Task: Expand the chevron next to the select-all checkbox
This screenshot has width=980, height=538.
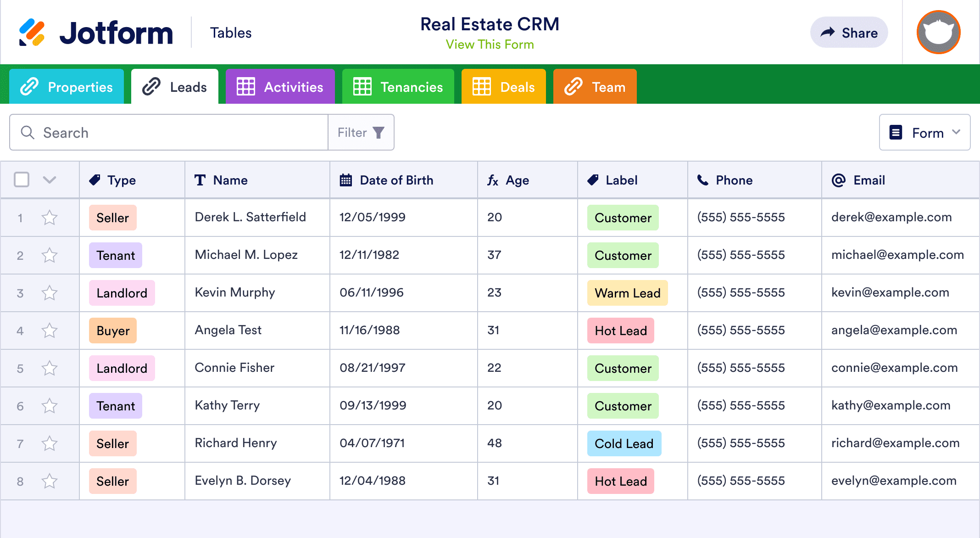Action: pos(50,179)
